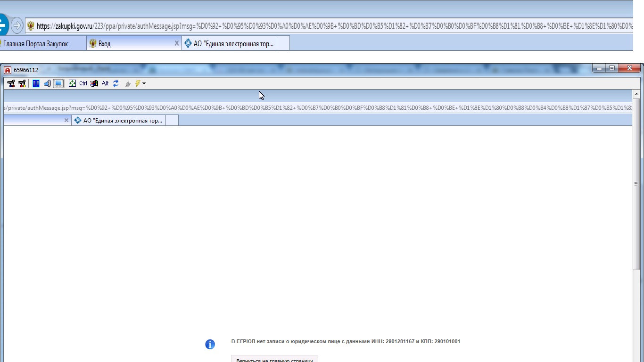Click the gray plug connection icon

127,84
